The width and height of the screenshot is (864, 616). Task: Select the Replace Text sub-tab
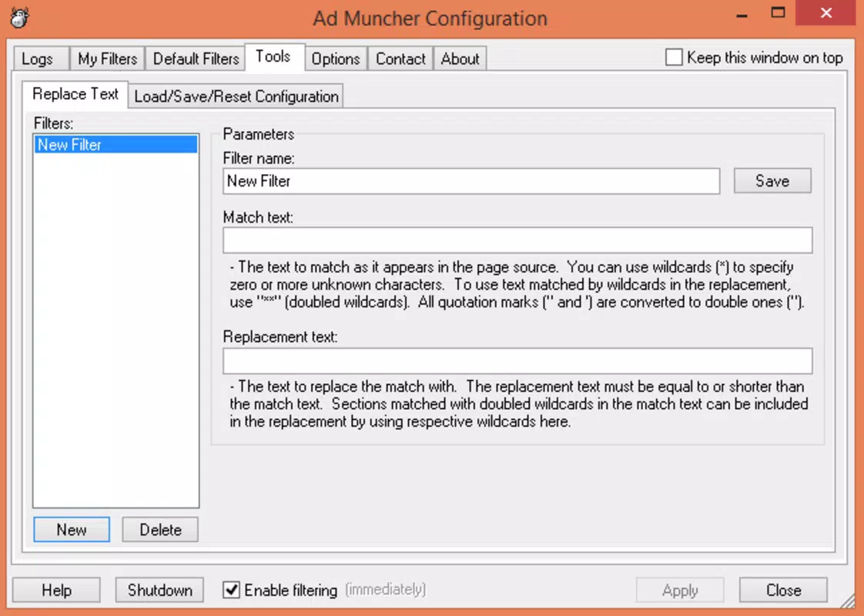75,94
